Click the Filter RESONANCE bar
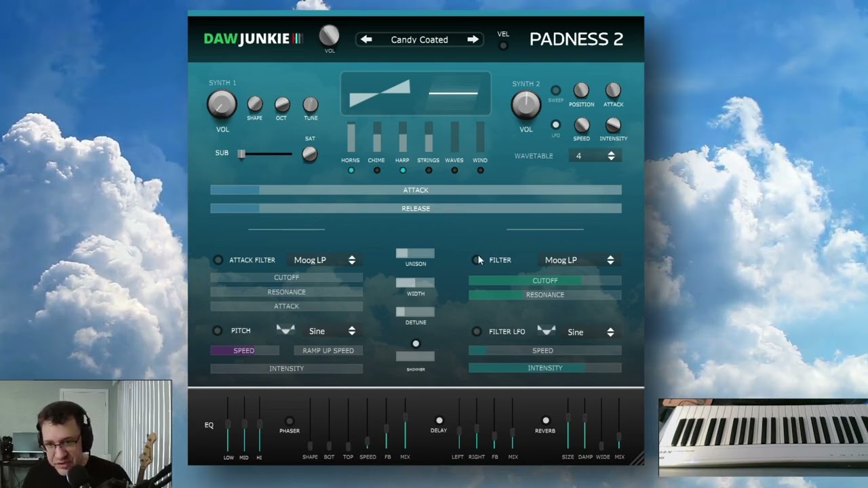The width and height of the screenshot is (868, 488). point(545,295)
